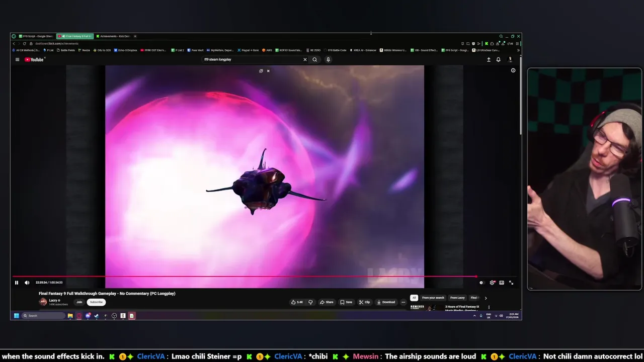Reload the page

(24, 44)
